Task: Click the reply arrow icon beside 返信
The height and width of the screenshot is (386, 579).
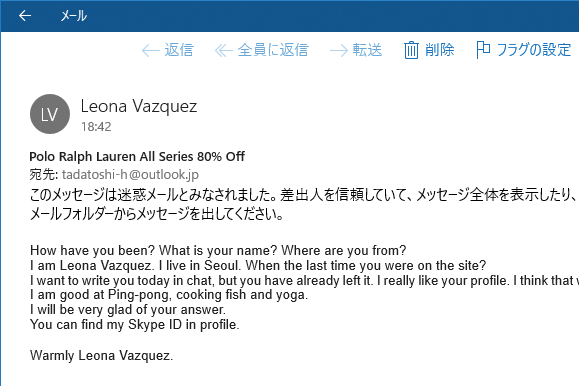Action: point(150,50)
